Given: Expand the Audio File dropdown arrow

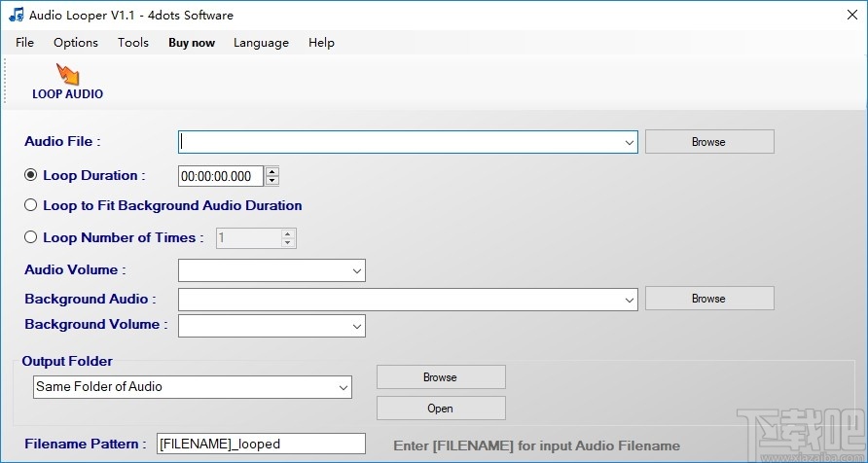Looking at the screenshot, I should click(629, 142).
